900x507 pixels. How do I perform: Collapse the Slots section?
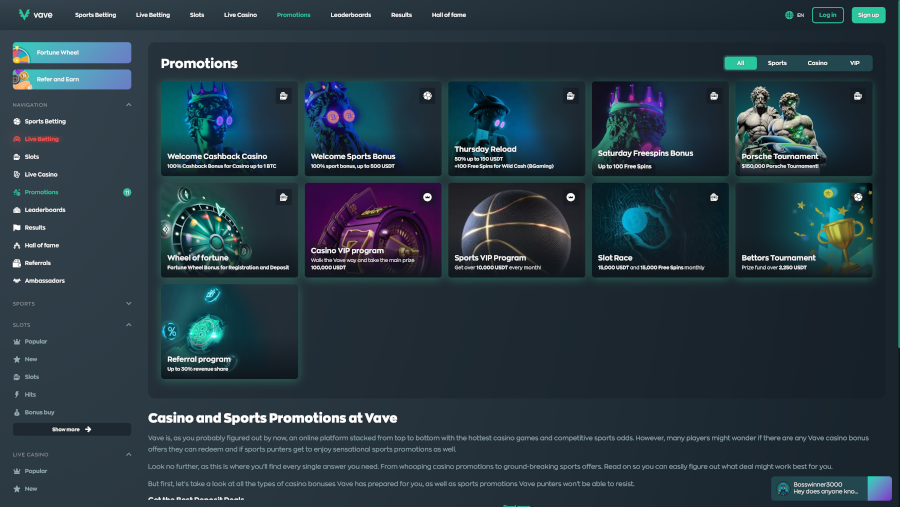(129, 325)
